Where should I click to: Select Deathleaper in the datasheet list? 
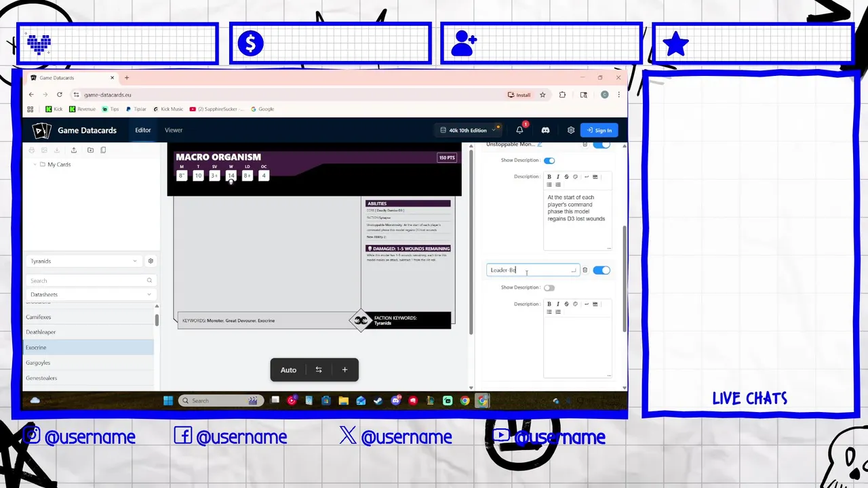coord(88,332)
